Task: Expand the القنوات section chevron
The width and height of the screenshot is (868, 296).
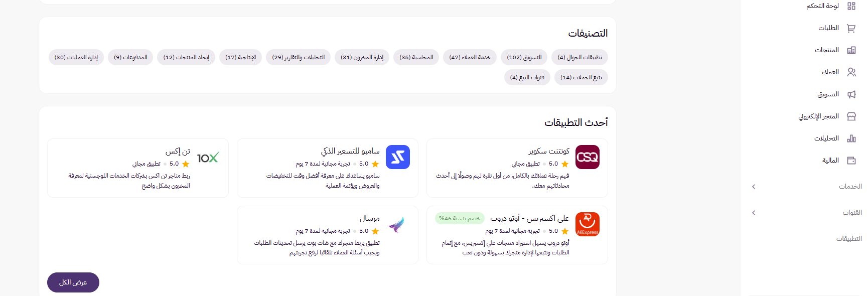Action: (x=754, y=213)
